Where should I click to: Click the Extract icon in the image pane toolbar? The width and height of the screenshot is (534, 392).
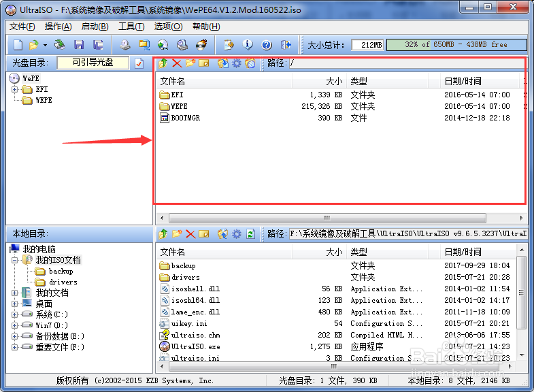(223, 63)
